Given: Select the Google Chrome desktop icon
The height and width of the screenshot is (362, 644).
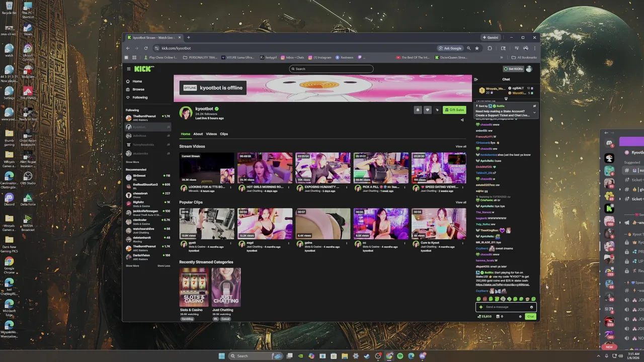Looking at the screenshot, I should pyautogui.click(x=9, y=265).
